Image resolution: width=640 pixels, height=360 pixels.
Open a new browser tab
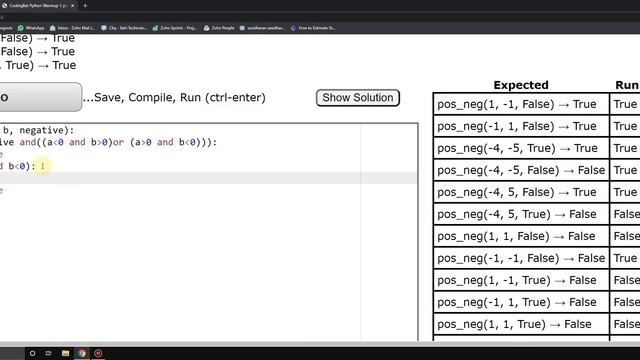pos(85,6)
